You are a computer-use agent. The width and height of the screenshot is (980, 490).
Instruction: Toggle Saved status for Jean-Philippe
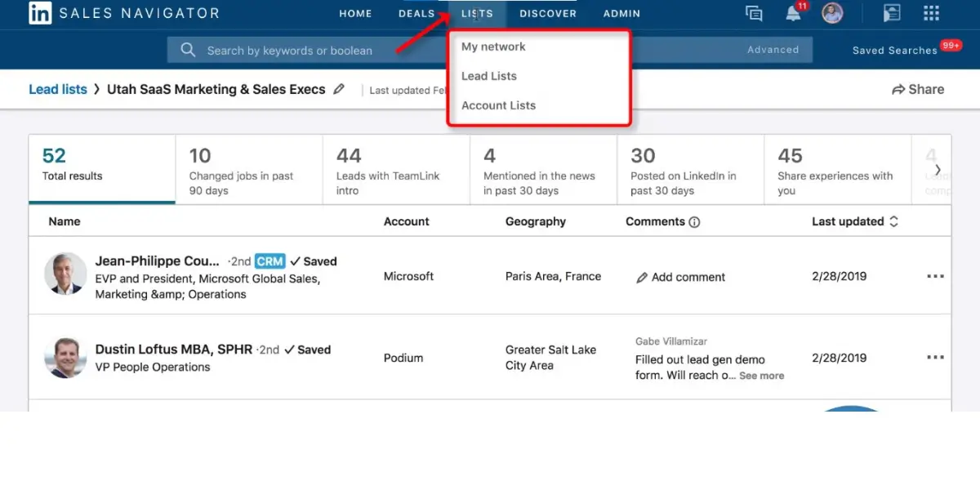pyautogui.click(x=314, y=261)
